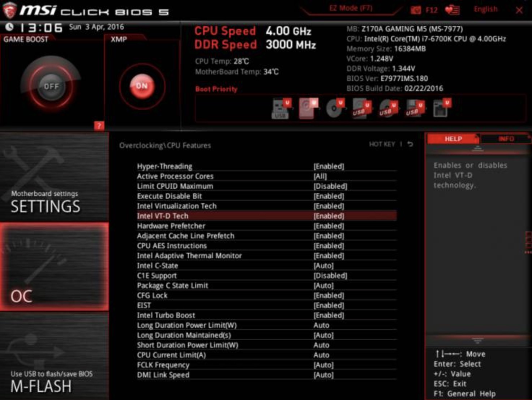Change the English language setting

(x=486, y=9)
